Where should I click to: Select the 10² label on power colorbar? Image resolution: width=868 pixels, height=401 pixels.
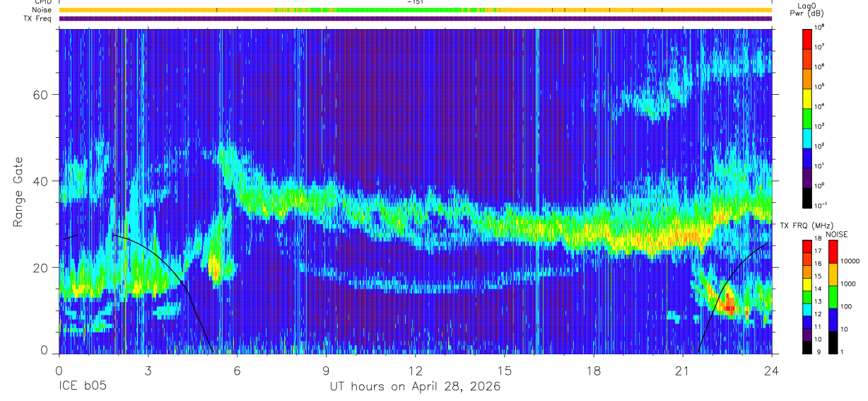click(x=821, y=146)
